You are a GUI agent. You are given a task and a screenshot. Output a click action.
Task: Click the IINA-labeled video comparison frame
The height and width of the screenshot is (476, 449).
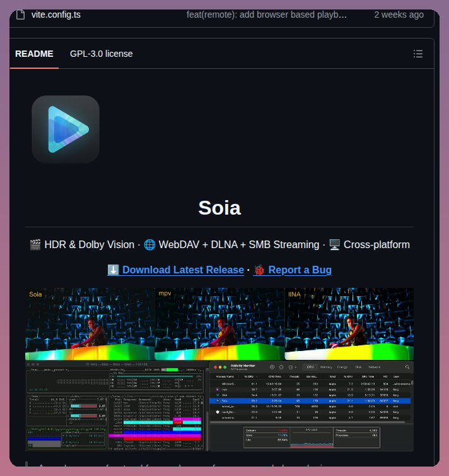(349, 324)
